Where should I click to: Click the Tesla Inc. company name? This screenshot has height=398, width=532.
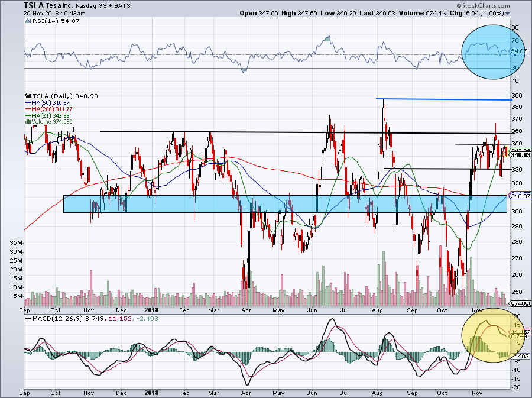[x=60, y=6]
